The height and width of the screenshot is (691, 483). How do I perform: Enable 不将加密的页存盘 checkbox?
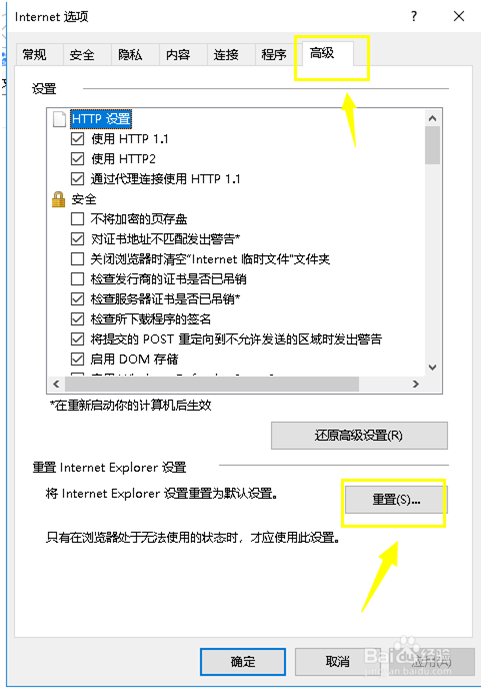pos(78,219)
